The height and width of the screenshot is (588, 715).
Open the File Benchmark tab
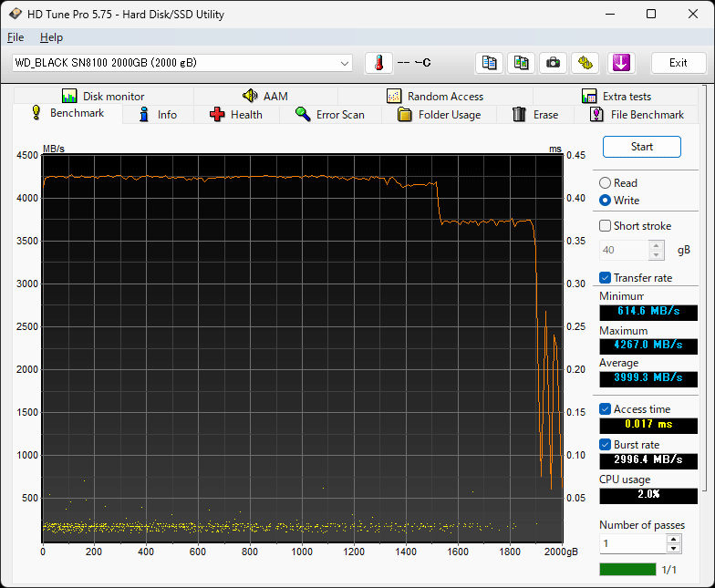coord(637,115)
